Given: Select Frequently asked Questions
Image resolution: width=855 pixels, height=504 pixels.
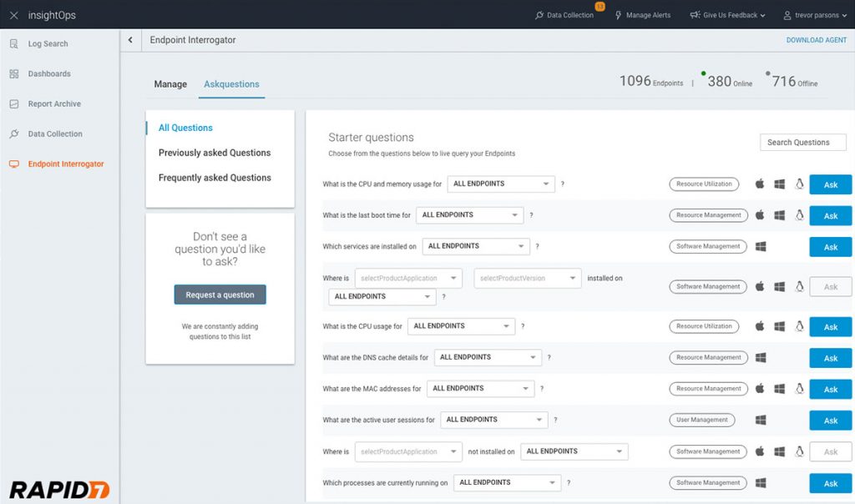Looking at the screenshot, I should pyautogui.click(x=215, y=178).
